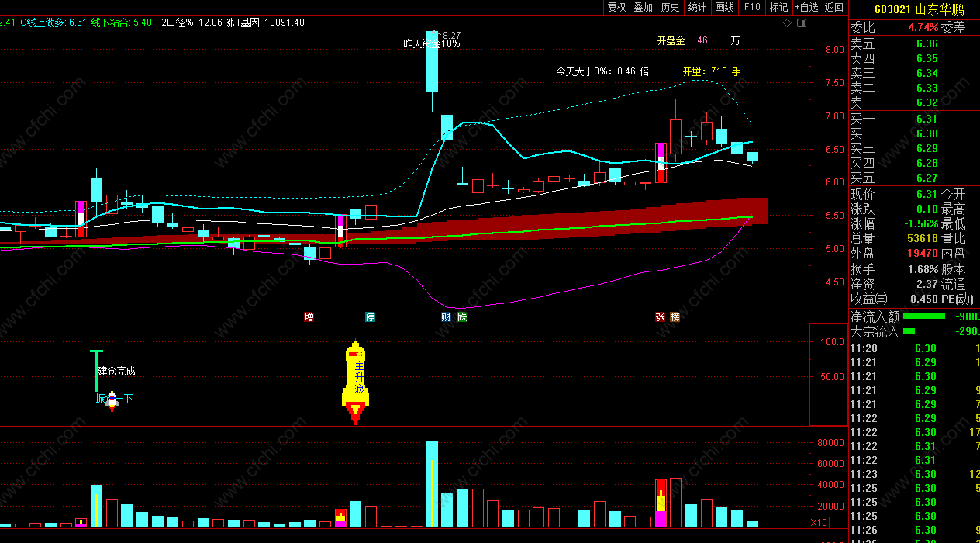Click the 开量: 710 手 indicator text

(x=711, y=71)
